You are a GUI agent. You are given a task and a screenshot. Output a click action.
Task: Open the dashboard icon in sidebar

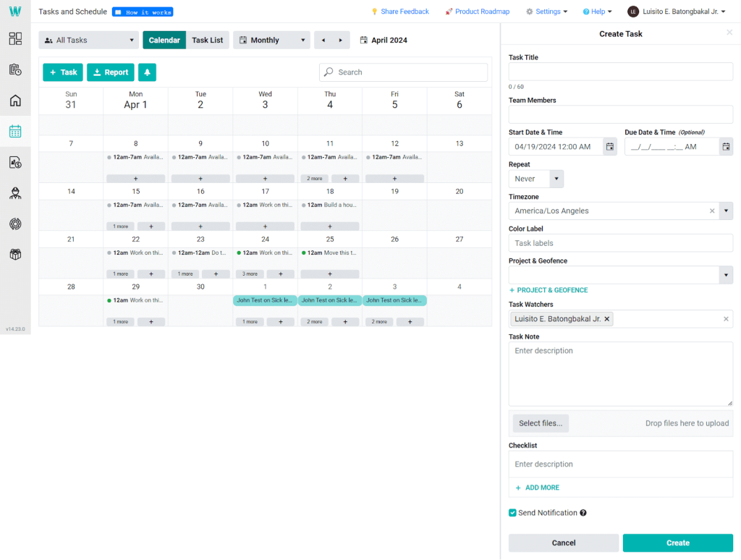[15, 39]
